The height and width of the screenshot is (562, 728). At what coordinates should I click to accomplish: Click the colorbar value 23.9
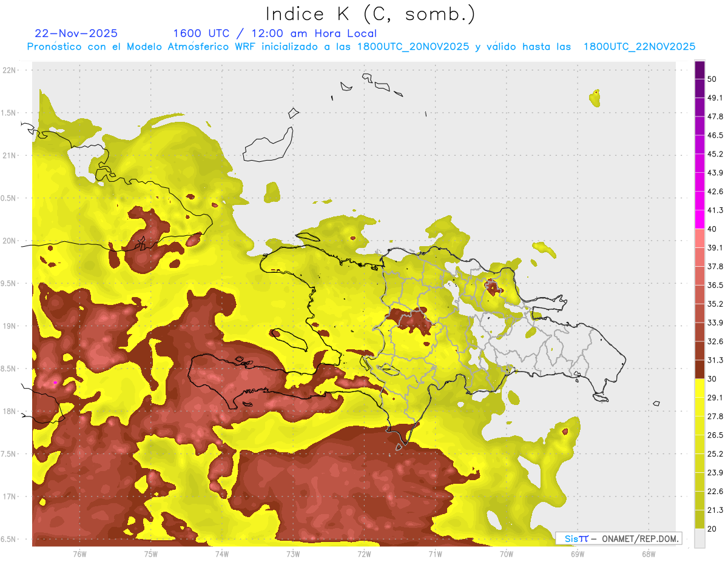[715, 473]
